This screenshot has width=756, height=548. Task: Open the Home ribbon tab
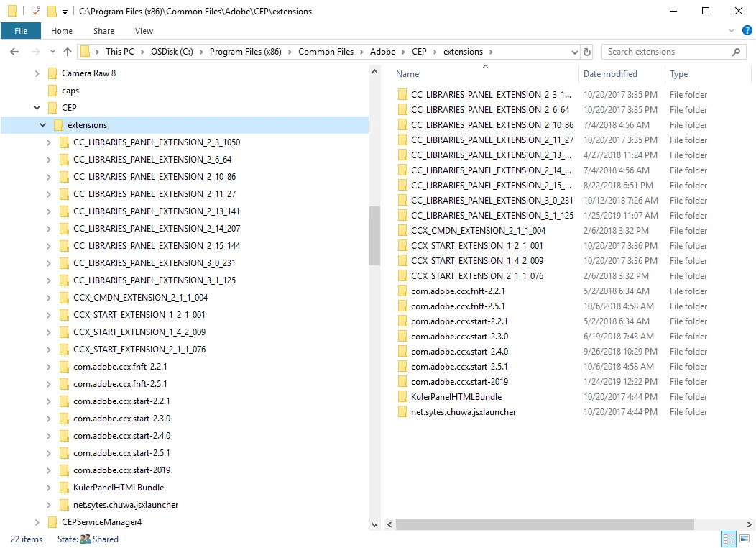[62, 31]
